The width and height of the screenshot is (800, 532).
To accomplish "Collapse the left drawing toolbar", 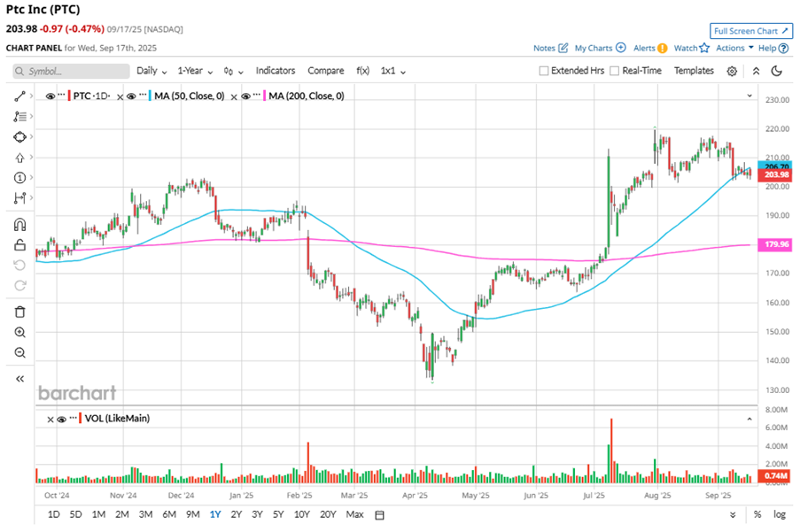I will click(19, 379).
